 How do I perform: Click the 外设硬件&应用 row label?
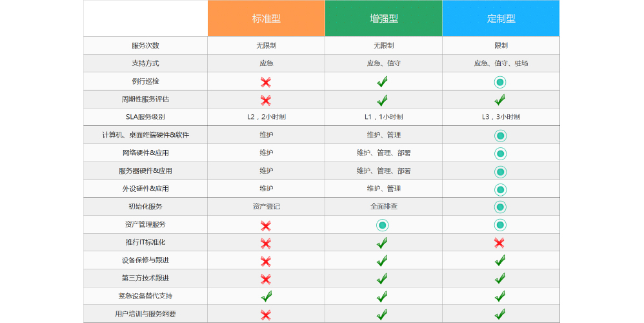click(145, 189)
